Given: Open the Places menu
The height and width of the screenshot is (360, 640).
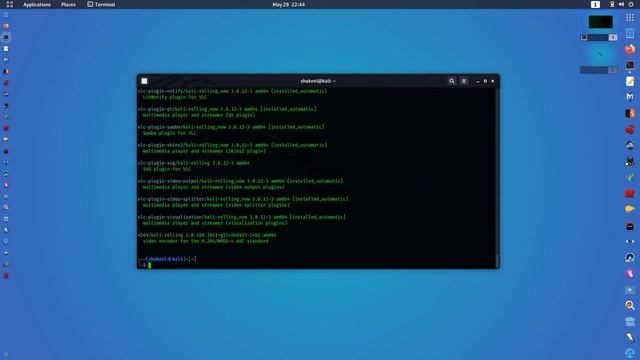Looking at the screenshot, I should pos(68,4).
